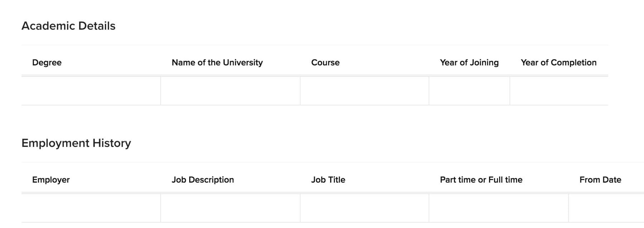Click the Part time or Full time cell
Image resolution: width=644 pixels, height=228 pixels.
tap(499, 208)
